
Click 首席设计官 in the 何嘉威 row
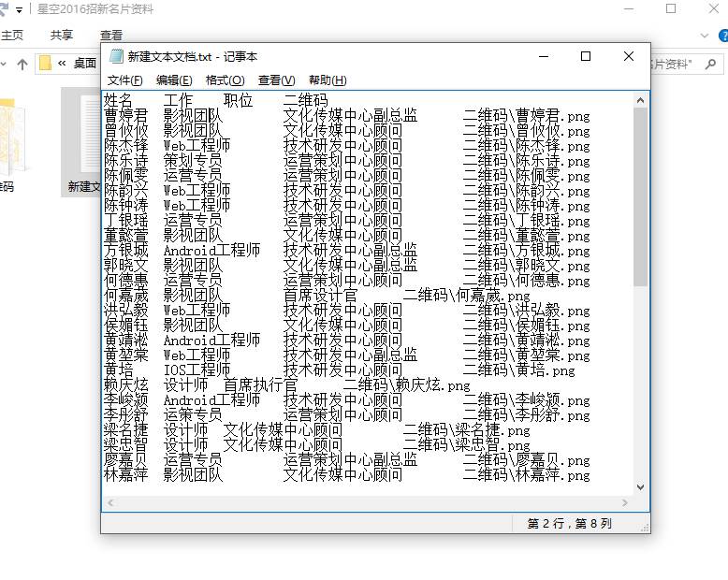tap(320, 295)
